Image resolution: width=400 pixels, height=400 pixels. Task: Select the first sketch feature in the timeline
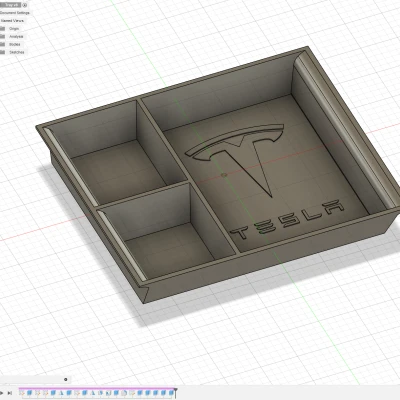click(x=22, y=393)
